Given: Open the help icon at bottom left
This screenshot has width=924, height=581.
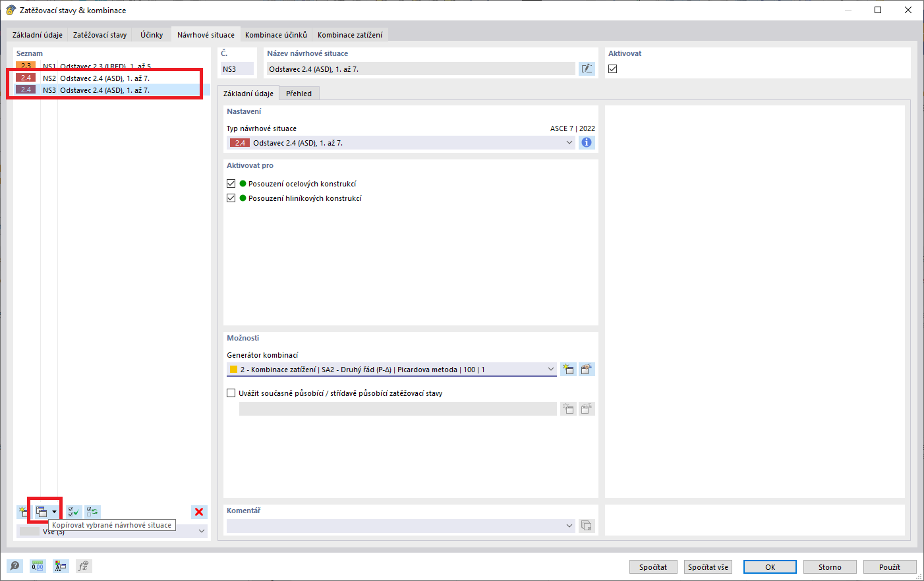Looking at the screenshot, I should coord(14,567).
